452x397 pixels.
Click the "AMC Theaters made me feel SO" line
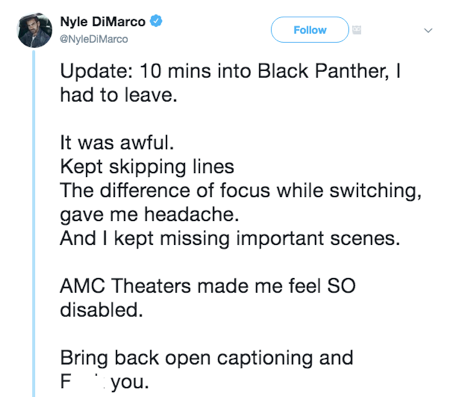208,286
